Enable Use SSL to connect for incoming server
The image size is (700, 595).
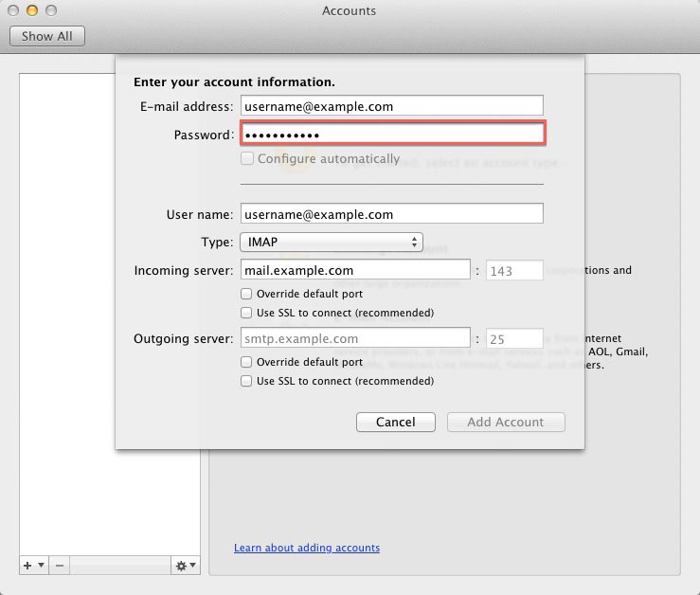click(x=247, y=313)
